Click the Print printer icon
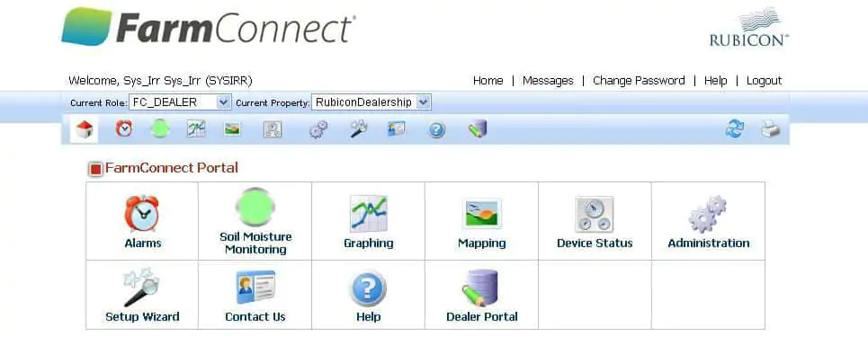 pyautogui.click(x=770, y=129)
